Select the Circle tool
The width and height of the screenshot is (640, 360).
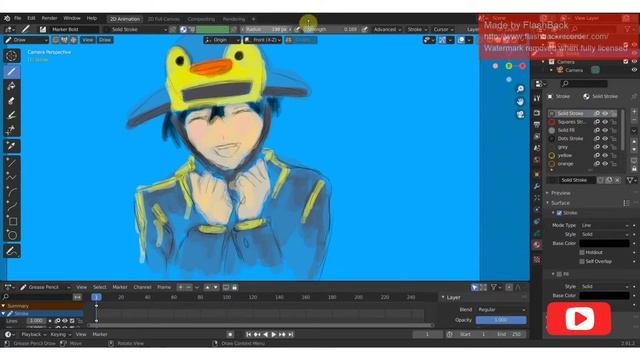(12, 235)
